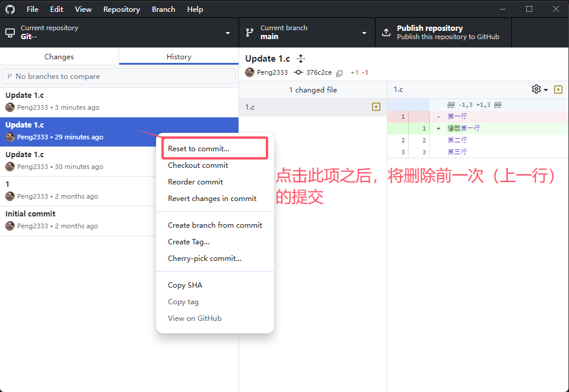Click the expand commit summary icon
This screenshot has width=569, height=392.
[x=301, y=59]
